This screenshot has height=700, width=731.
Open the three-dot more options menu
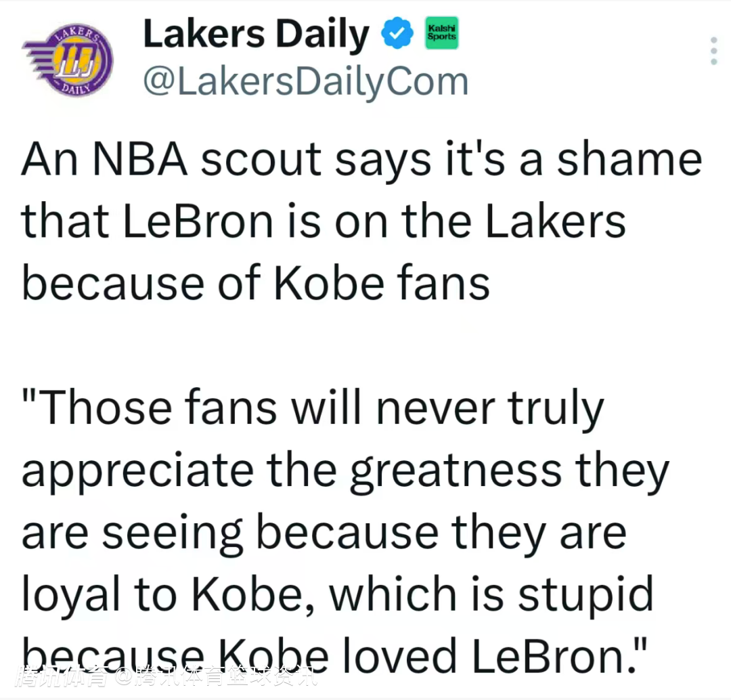(713, 51)
